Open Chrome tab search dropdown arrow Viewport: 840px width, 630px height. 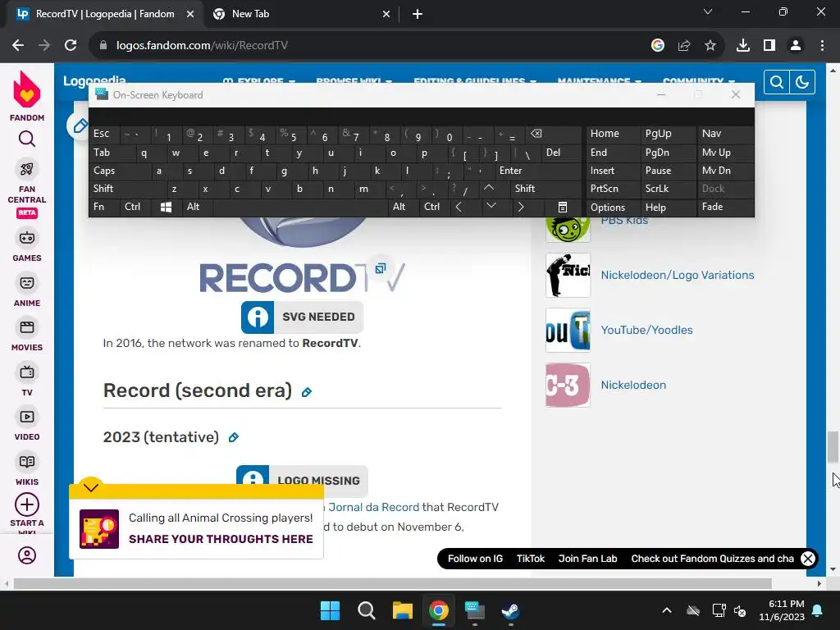(708, 11)
